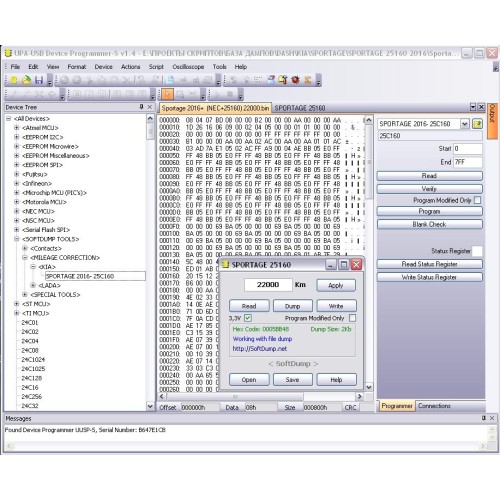The image size is (500, 500).
Task: Expand the <LADA> tree node
Action: [33, 285]
